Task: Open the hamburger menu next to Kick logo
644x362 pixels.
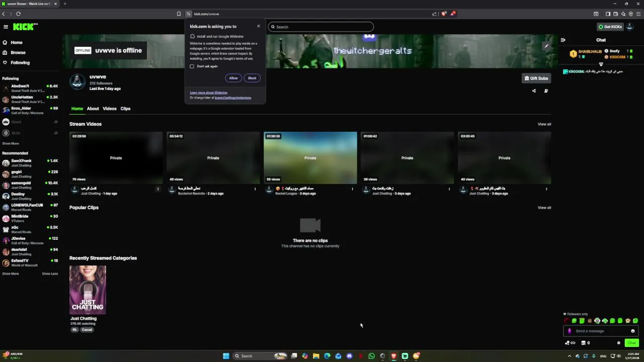Action: pyautogui.click(x=6, y=27)
